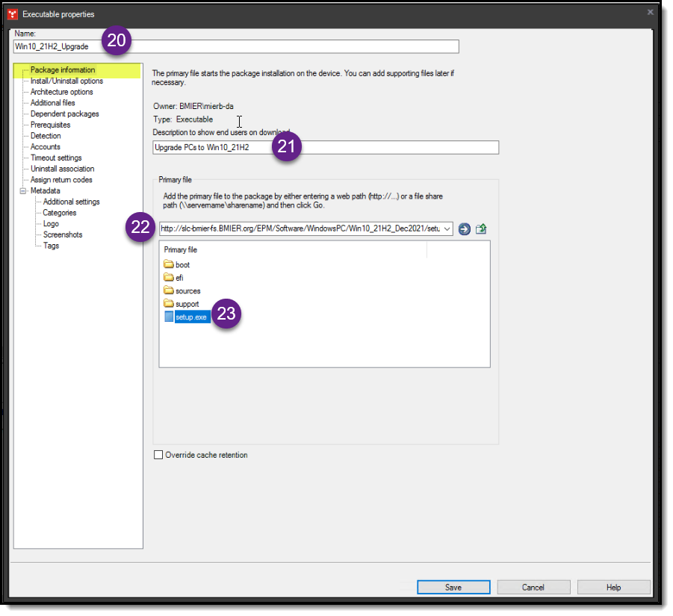The width and height of the screenshot is (673, 616).
Task: Collapse the Metadata tree node
Action: pos(23,190)
